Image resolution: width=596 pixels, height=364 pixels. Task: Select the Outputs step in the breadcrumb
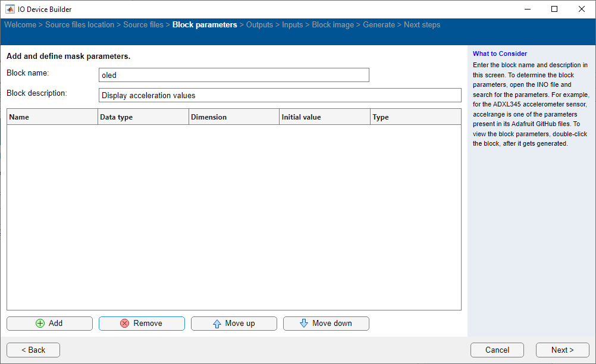[259, 24]
